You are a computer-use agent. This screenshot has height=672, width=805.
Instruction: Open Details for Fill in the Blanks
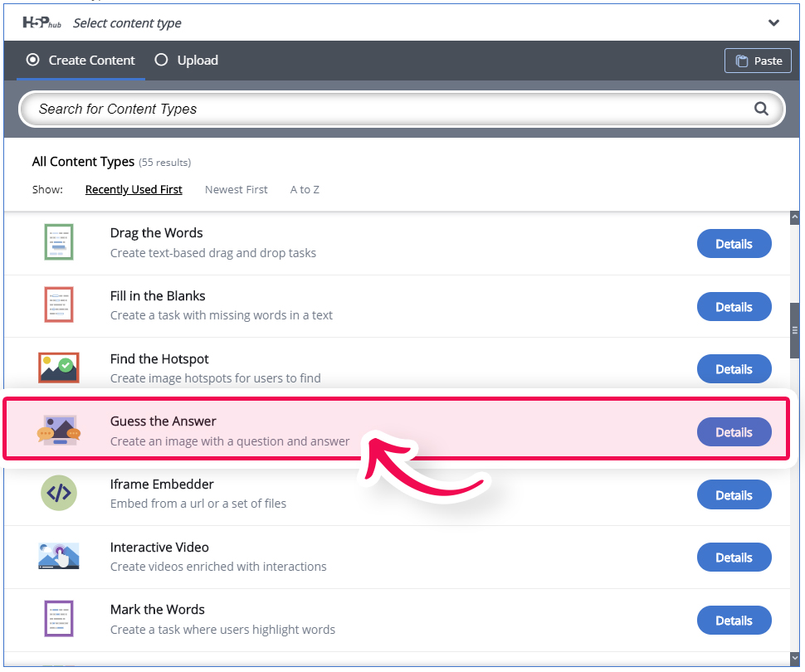click(x=734, y=307)
